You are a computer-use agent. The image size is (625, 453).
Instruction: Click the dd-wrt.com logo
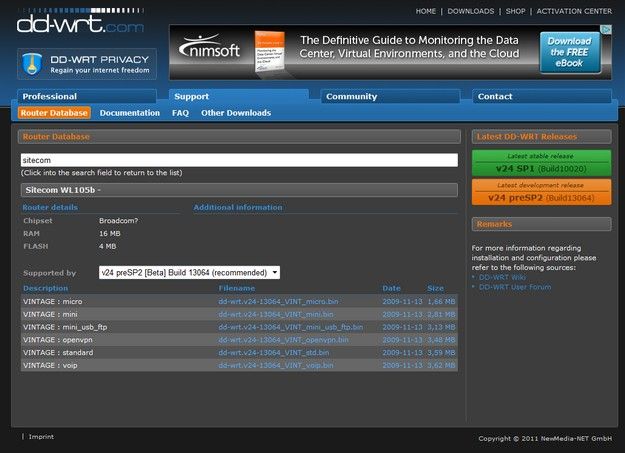81,22
